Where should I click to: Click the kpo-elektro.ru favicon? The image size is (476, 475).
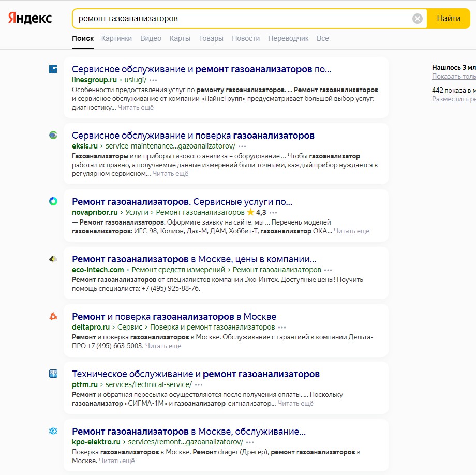pos(53,431)
